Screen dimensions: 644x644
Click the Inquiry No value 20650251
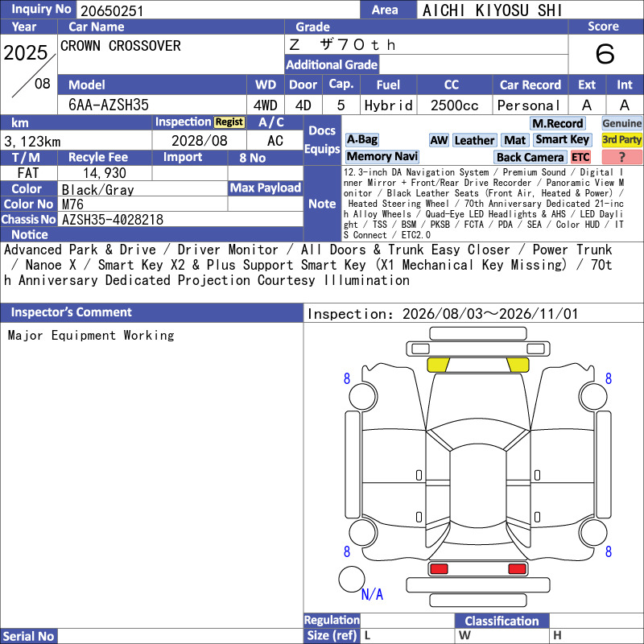click(x=112, y=10)
